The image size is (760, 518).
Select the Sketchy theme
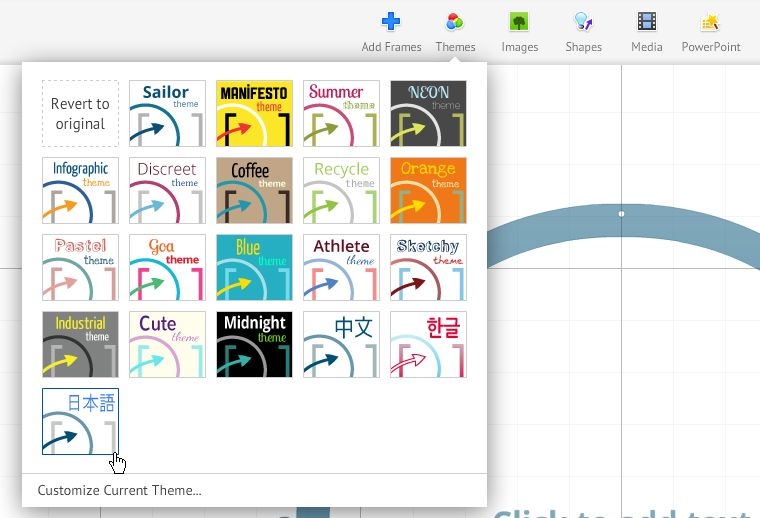coord(428,267)
